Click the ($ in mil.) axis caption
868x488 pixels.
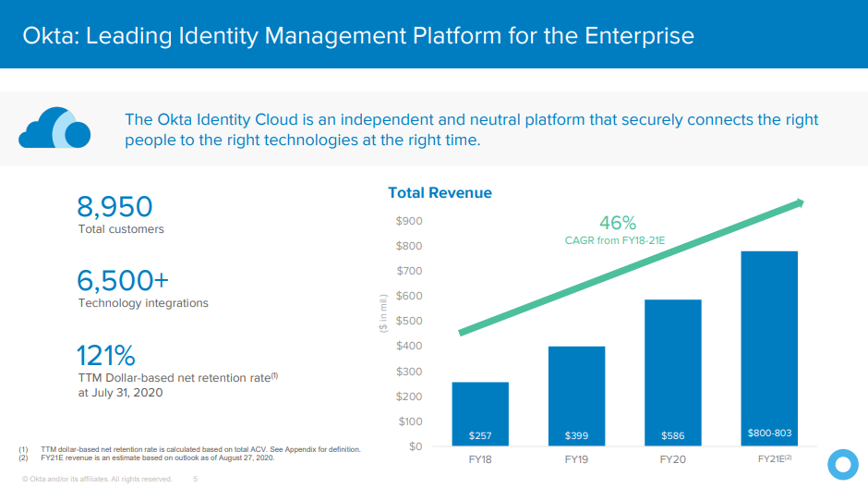(383, 313)
